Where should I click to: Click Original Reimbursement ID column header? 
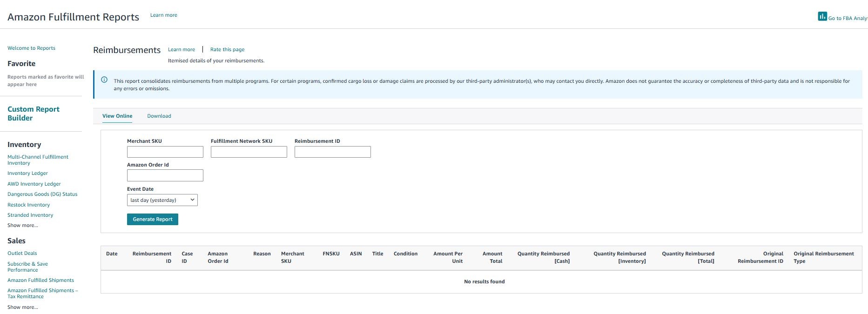(x=760, y=257)
